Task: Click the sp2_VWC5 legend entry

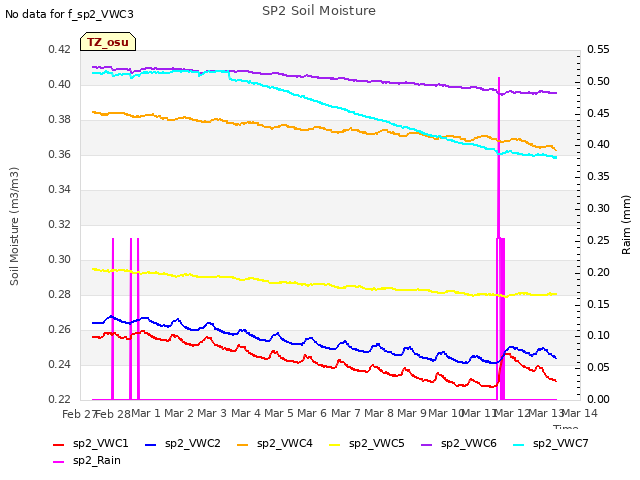Action: (367, 443)
